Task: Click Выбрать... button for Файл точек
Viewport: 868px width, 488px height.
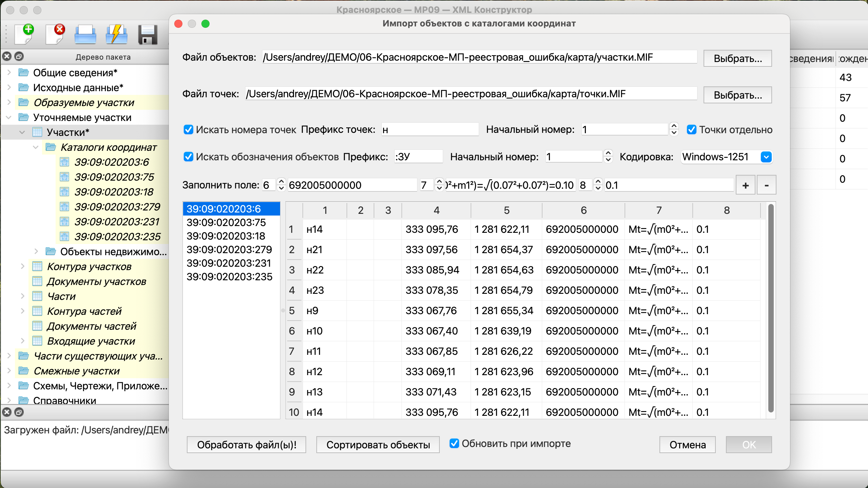Action: point(738,95)
